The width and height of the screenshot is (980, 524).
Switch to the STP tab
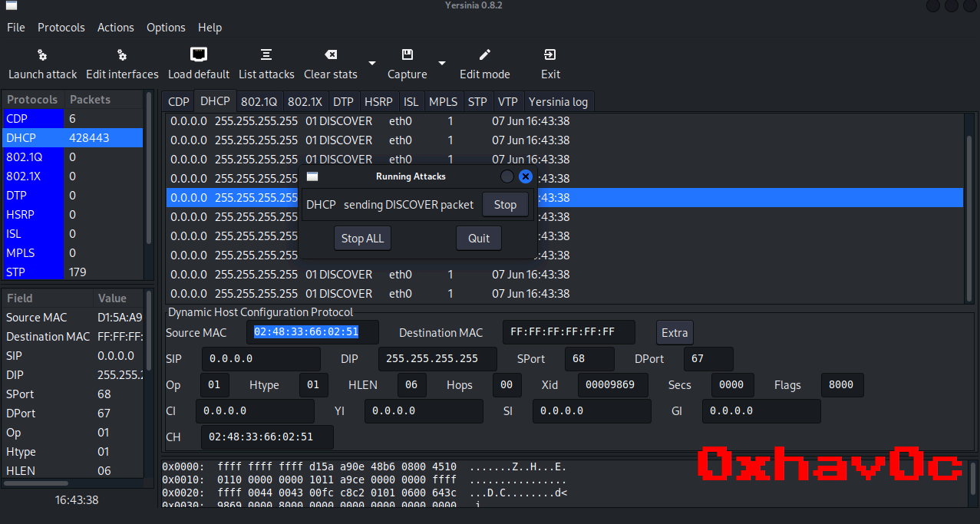(477, 102)
